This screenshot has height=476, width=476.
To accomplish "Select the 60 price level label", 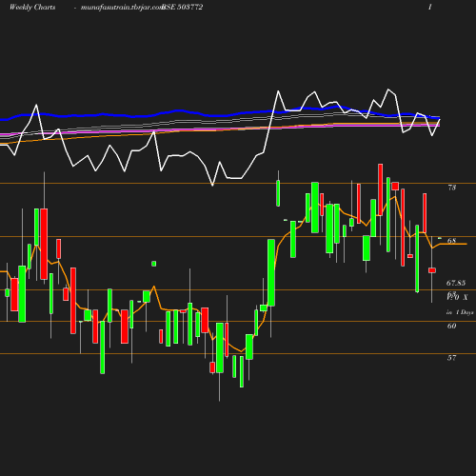I will coord(452,326).
